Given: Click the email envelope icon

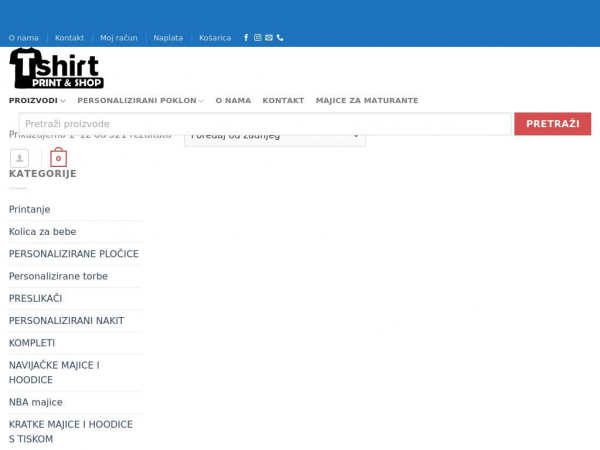Looking at the screenshot, I should [x=269, y=38].
